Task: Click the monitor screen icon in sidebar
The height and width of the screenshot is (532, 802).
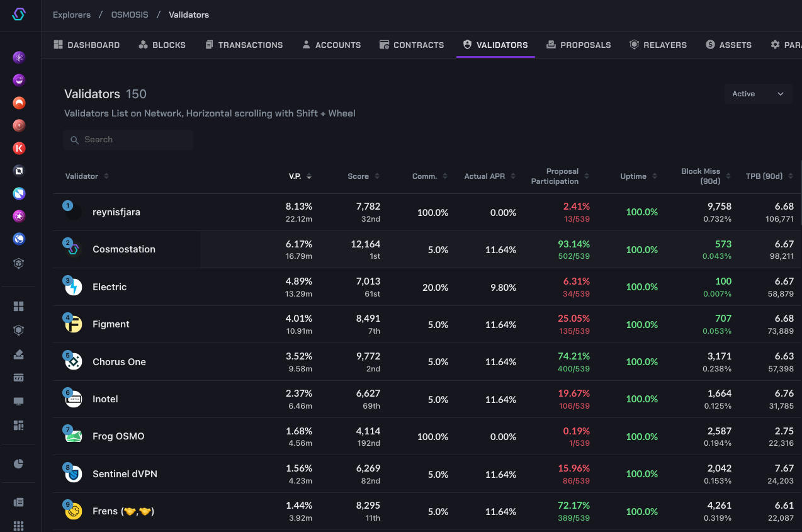Action: [19, 402]
